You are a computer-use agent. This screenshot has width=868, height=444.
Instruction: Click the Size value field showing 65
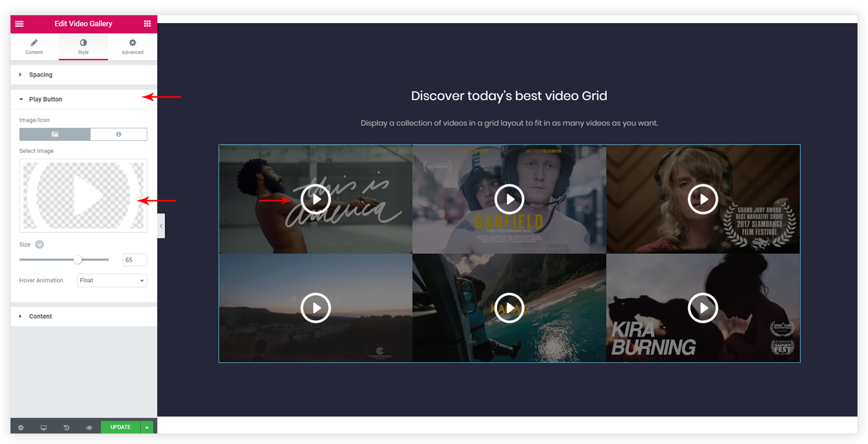pos(135,260)
